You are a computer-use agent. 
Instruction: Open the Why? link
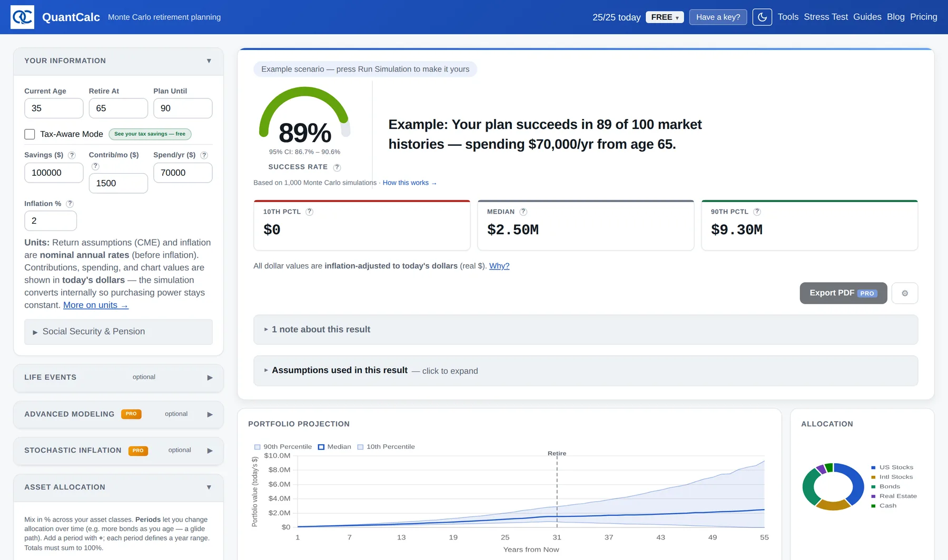pos(499,266)
